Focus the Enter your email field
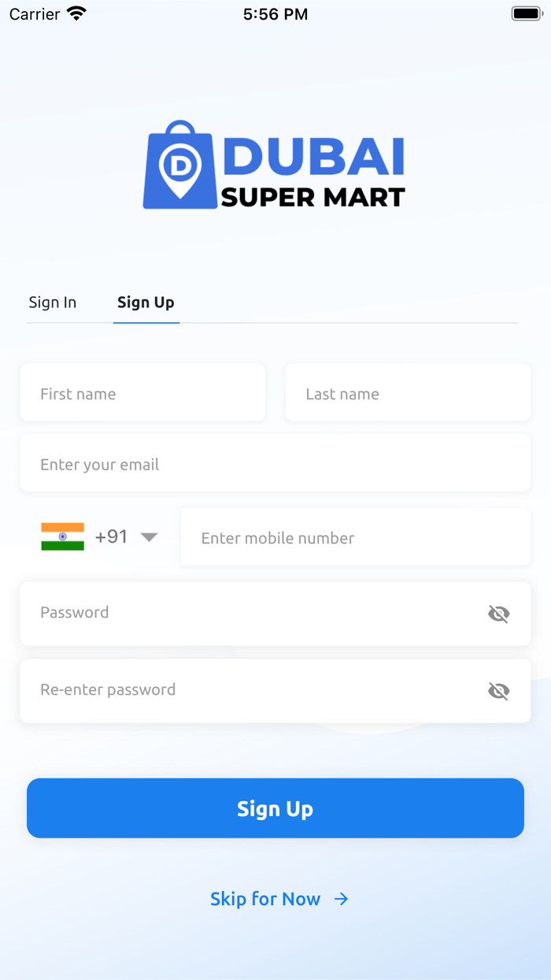 pos(275,464)
